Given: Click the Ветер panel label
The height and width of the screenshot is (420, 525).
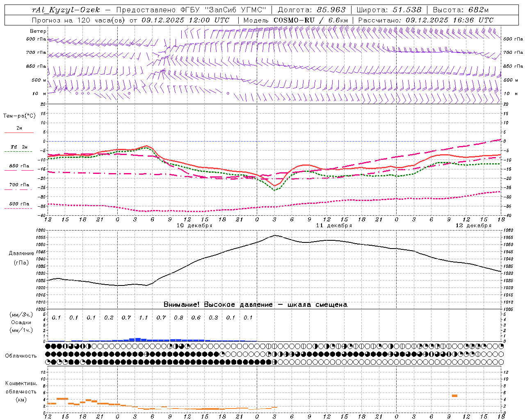Looking at the screenshot, I should [38, 31].
